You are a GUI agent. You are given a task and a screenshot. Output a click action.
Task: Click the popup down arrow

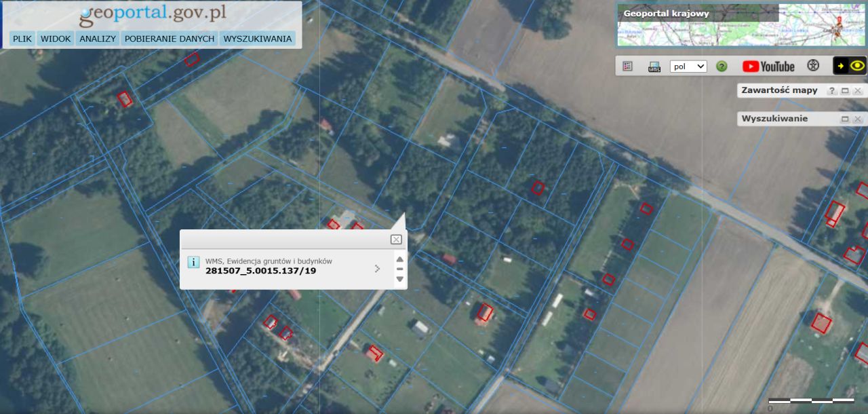pyautogui.click(x=399, y=279)
